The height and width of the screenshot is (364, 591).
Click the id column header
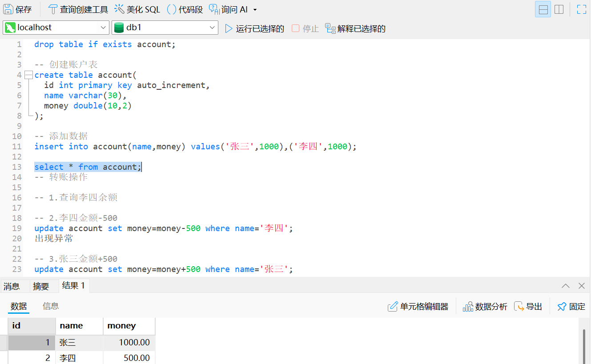click(32, 326)
